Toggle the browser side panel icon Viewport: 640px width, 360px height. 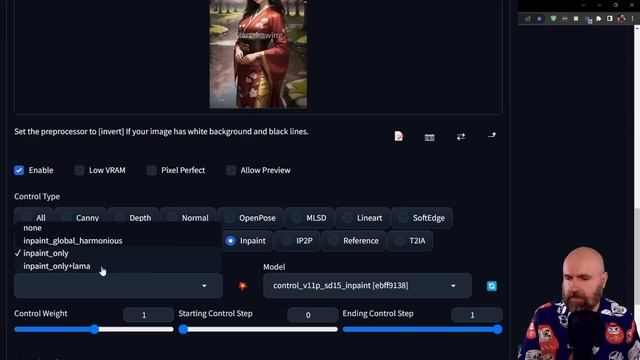[610, 19]
